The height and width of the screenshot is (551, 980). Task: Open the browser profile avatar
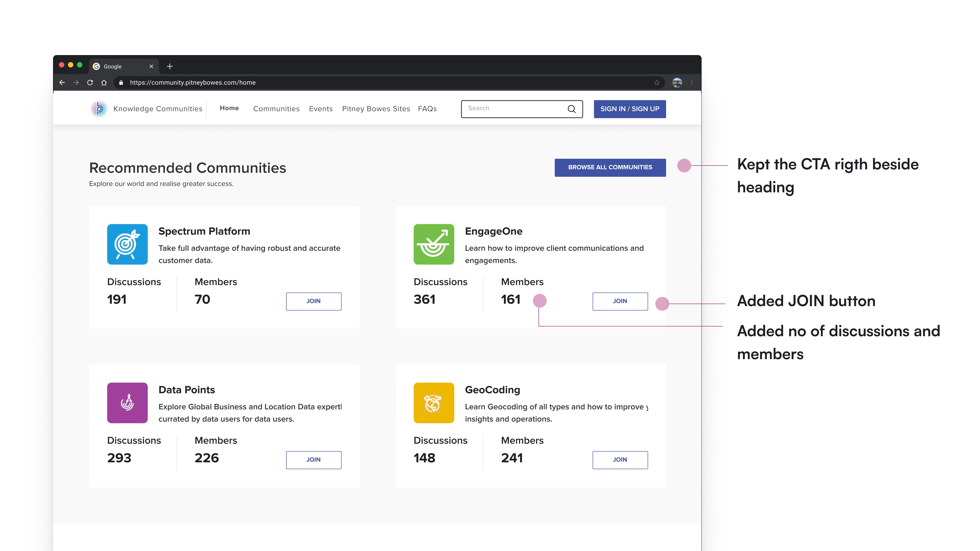(x=677, y=82)
